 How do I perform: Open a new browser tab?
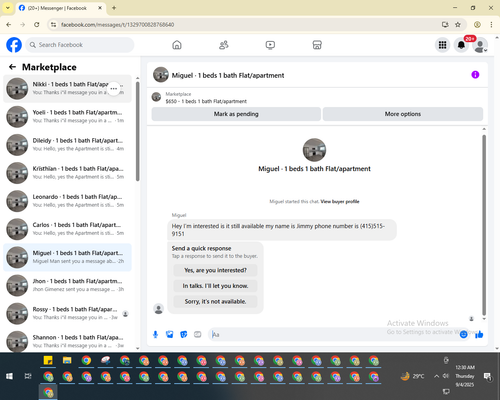click(114, 8)
